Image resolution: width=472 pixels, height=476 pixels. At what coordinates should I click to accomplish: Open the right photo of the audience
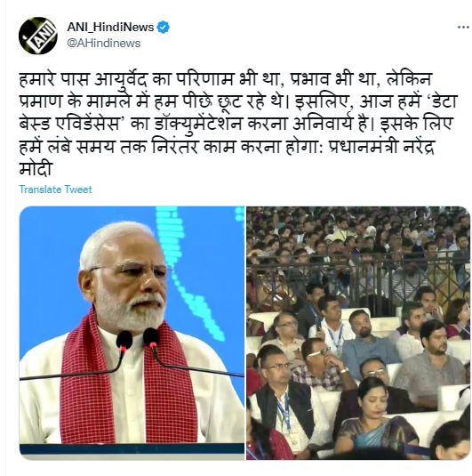[358, 333]
